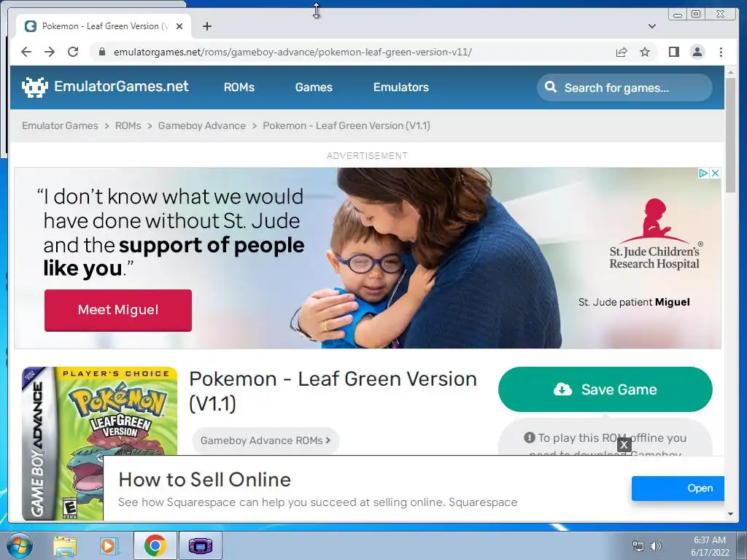Open the Chrome three-dot menu

pyautogui.click(x=721, y=52)
